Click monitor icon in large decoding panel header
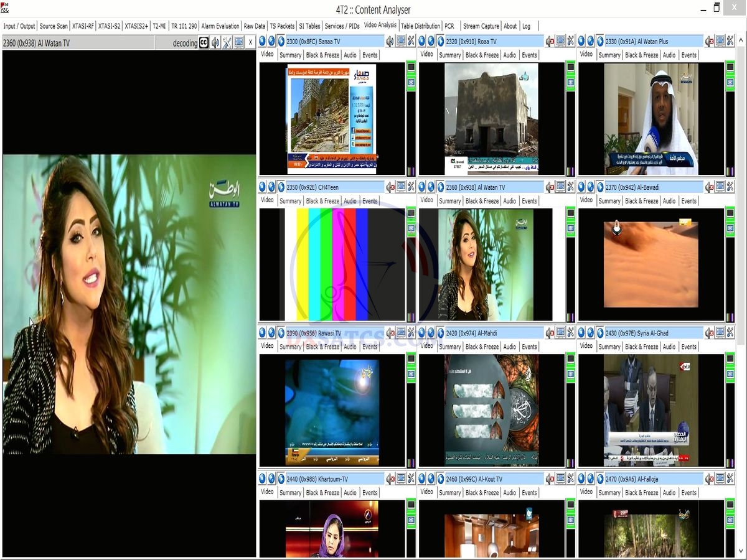Screen dimensions: 747x560 point(239,42)
